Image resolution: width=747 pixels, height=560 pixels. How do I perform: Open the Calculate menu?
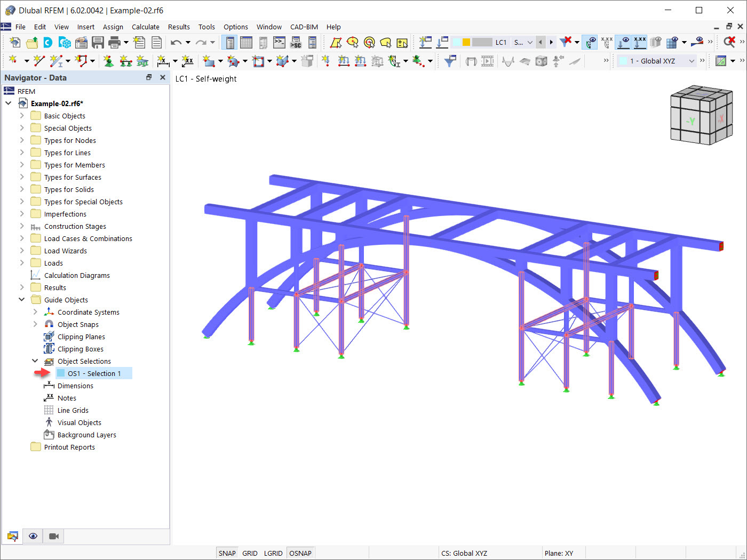pyautogui.click(x=146, y=27)
